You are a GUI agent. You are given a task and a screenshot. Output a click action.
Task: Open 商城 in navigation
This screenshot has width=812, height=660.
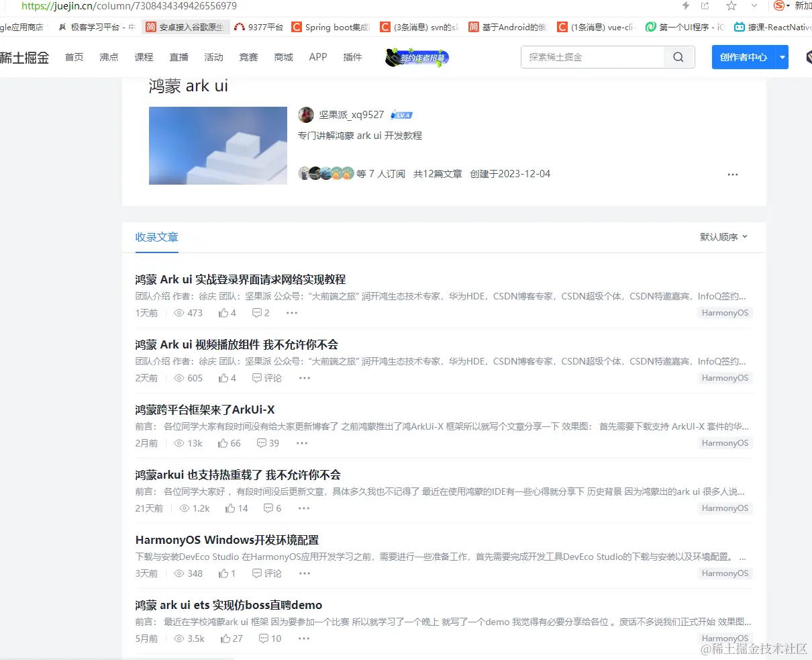[x=283, y=57]
